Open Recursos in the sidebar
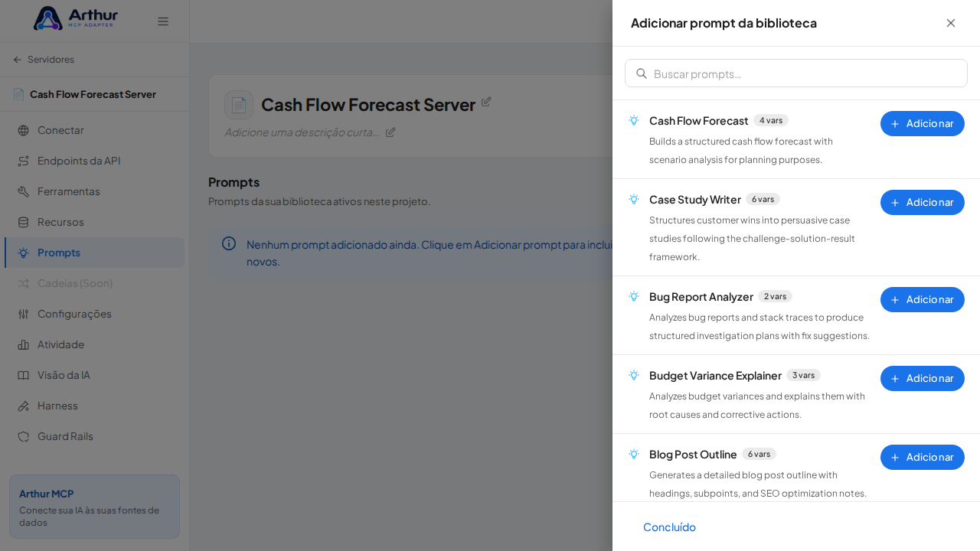Image resolution: width=980 pixels, height=551 pixels. (94, 222)
